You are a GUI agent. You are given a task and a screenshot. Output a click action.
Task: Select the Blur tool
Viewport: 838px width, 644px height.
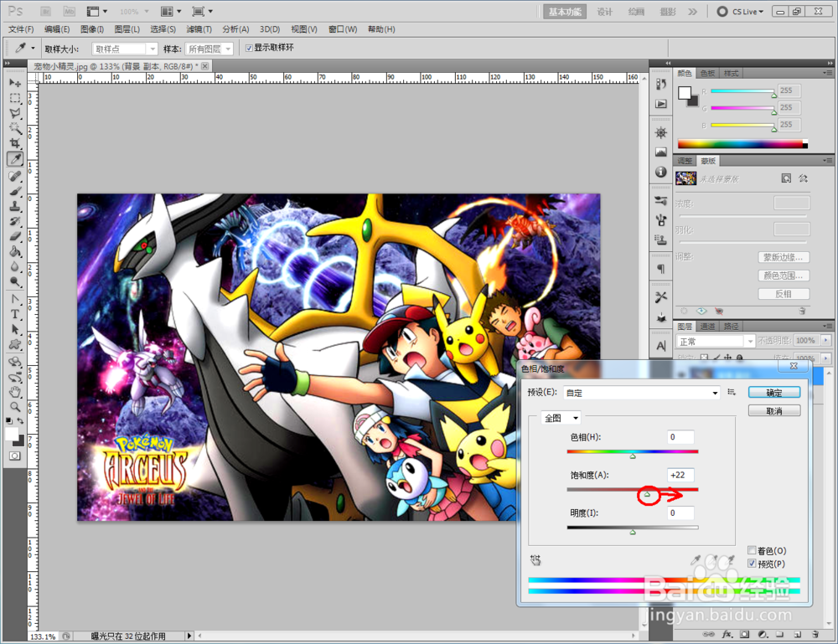[15, 266]
